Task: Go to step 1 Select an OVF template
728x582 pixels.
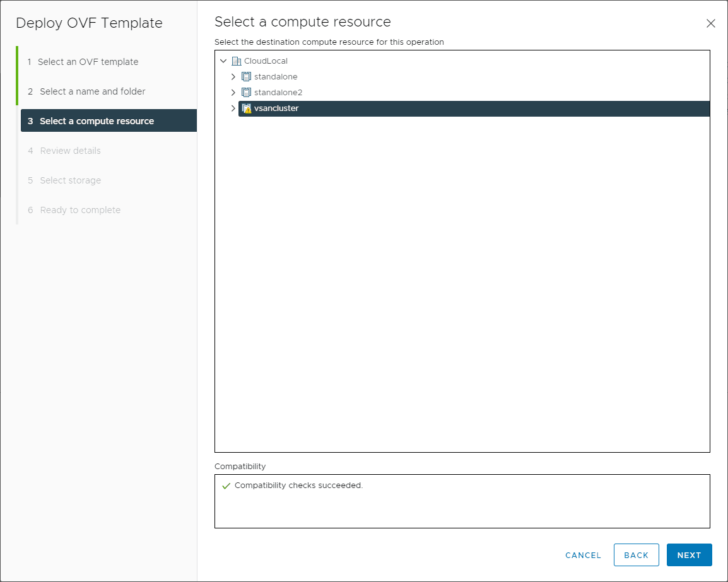Action: [88, 62]
